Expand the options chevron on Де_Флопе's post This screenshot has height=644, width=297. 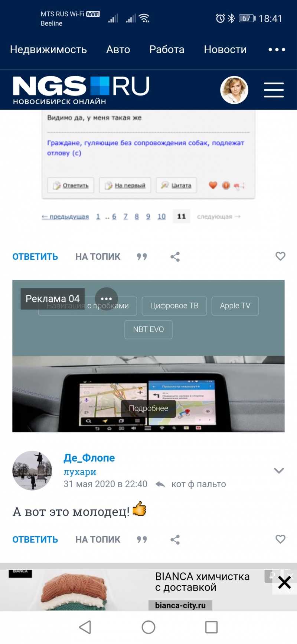point(279,470)
